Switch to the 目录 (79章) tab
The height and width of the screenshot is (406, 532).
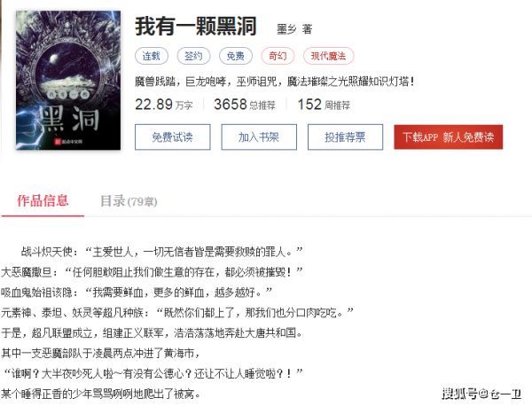coord(129,201)
